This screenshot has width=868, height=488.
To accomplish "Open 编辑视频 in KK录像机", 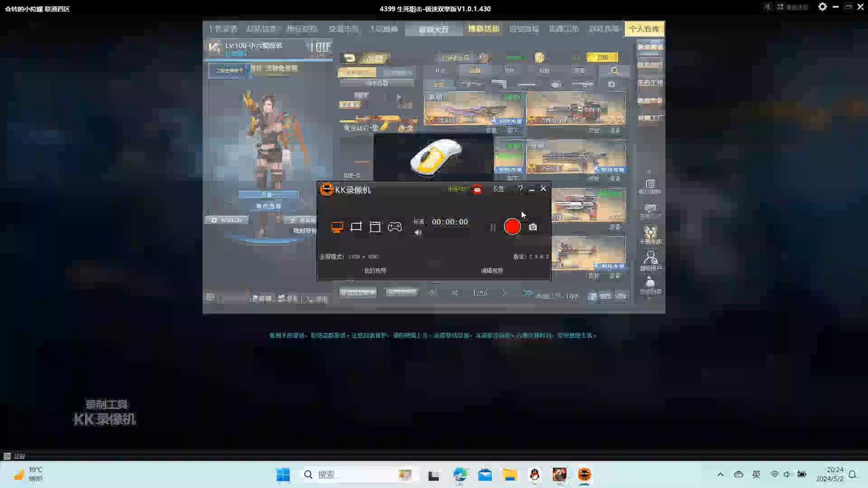I will pyautogui.click(x=492, y=271).
